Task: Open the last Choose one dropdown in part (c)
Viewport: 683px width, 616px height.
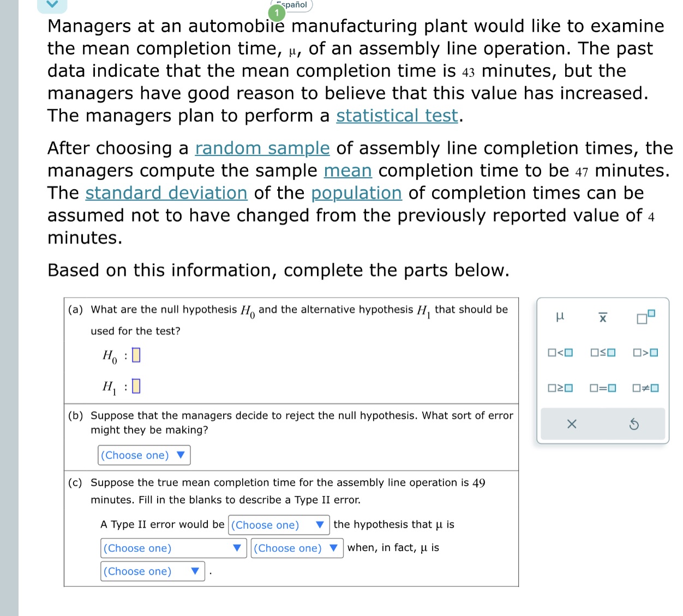Action: coord(152,571)
